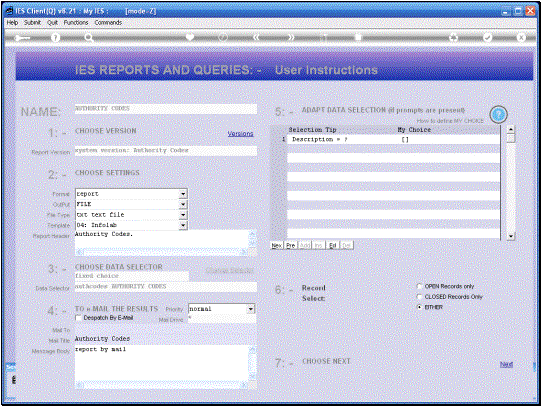Open the Functions menu

(x=76, y=22)
